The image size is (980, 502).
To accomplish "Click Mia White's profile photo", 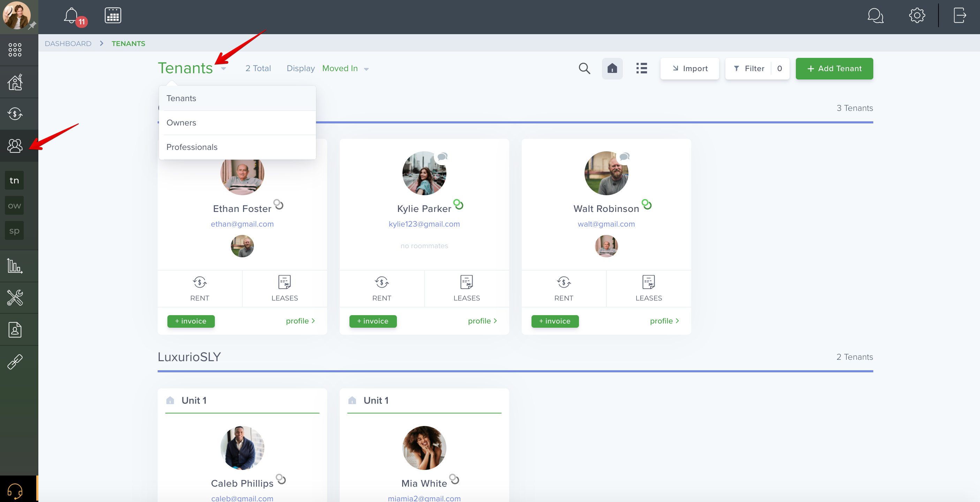I will click(x=424, y=448).
